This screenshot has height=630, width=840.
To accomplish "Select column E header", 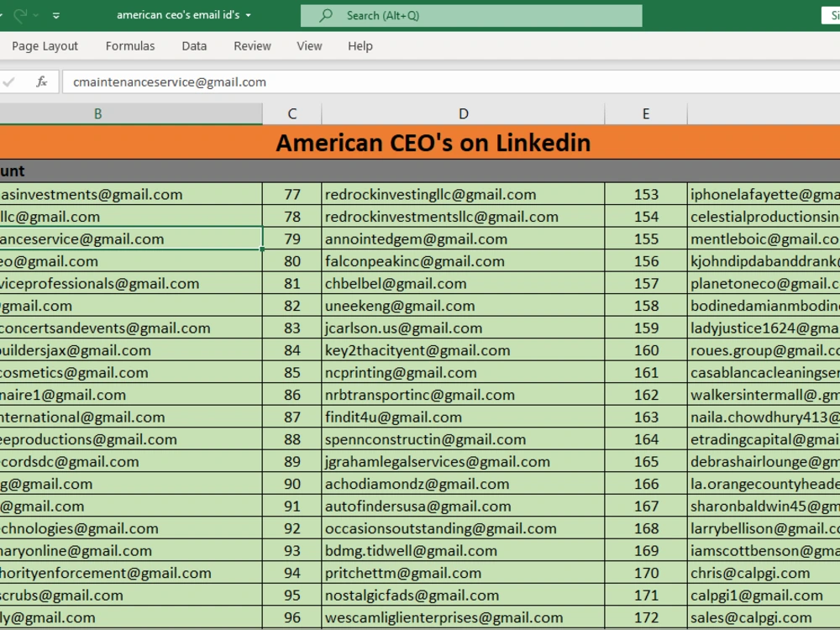I will (x=646, y=113).
